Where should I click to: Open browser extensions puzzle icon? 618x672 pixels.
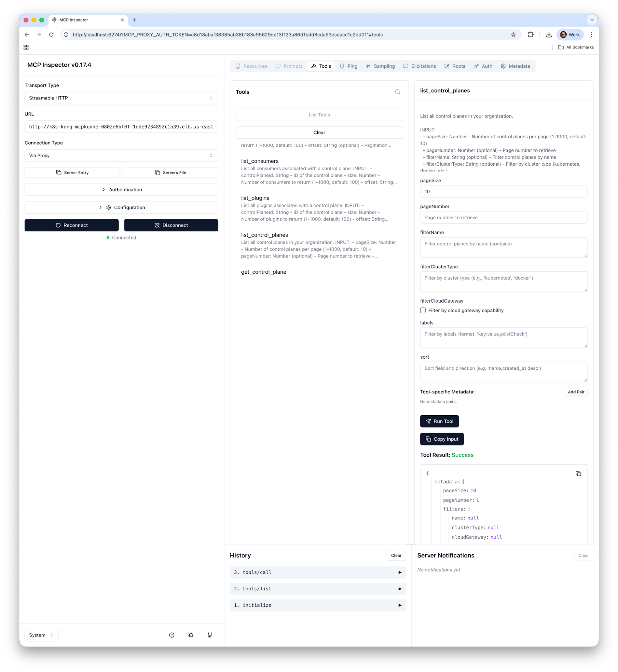coord(530,35)
